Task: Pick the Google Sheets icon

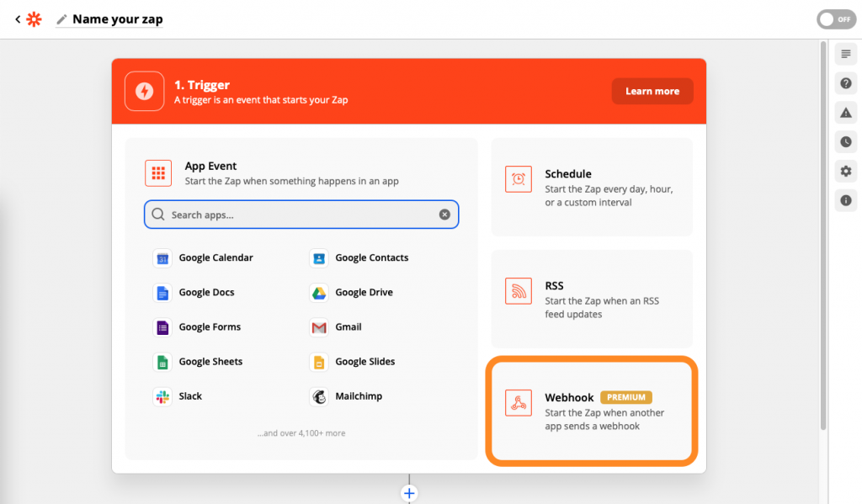Action: pyautogui.click(x=162, y=362)
